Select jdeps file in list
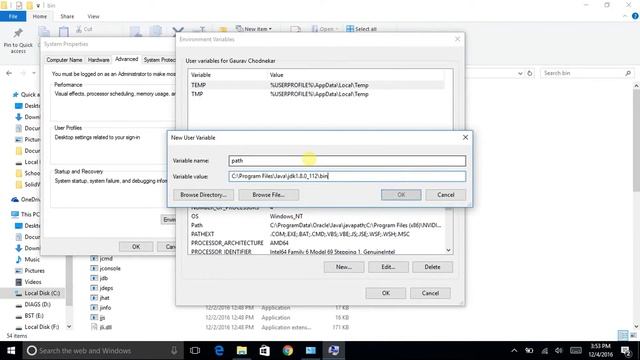This screenshot has width=640, height=360. 102,288
